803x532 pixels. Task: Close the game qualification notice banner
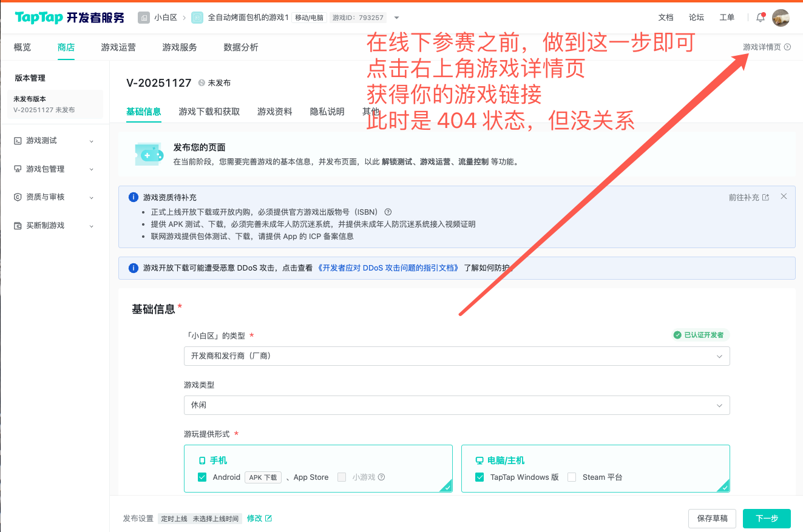(784, 197)
